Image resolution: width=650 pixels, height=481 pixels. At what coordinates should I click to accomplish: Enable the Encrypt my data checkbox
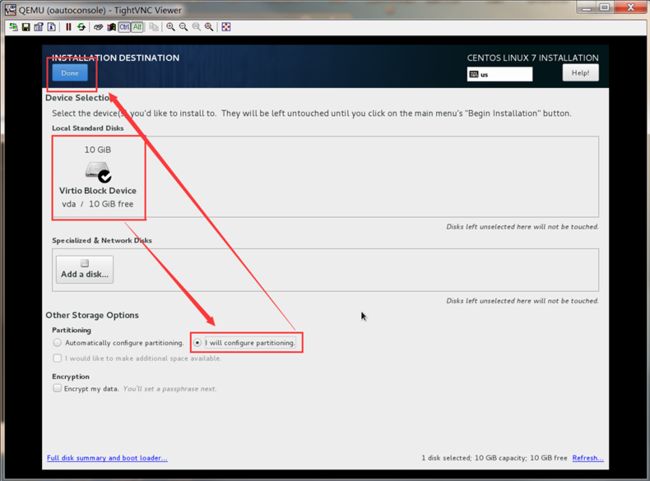(57, 388)
